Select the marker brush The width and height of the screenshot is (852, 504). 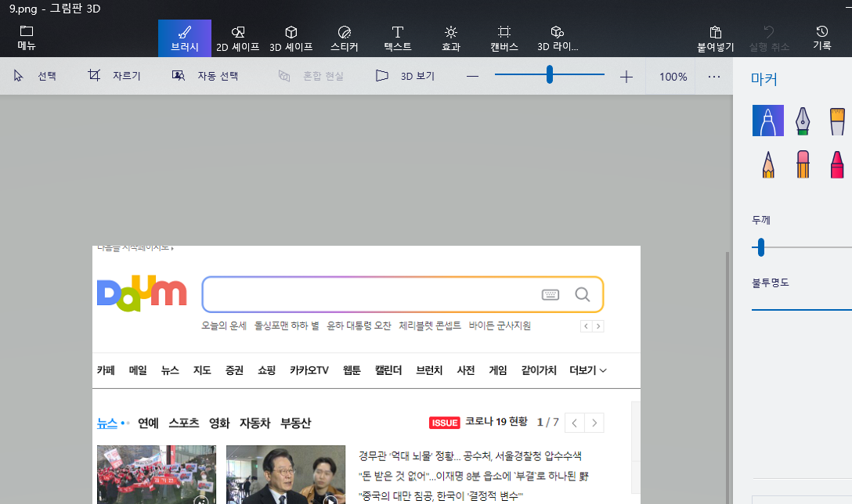pyautogui.click(x=767, y=121)
